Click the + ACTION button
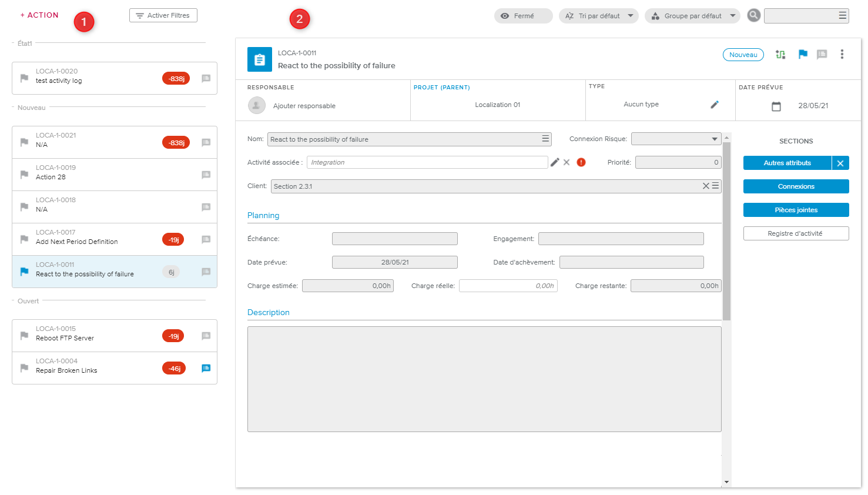This screenshot has width=868, height=495. click(x=39, y=15)
